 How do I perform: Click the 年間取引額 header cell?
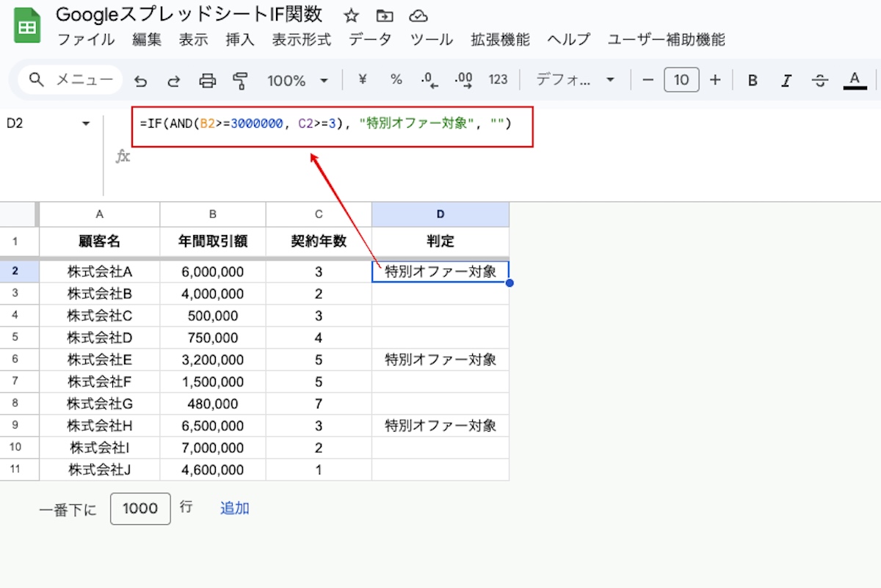[213, 241]
